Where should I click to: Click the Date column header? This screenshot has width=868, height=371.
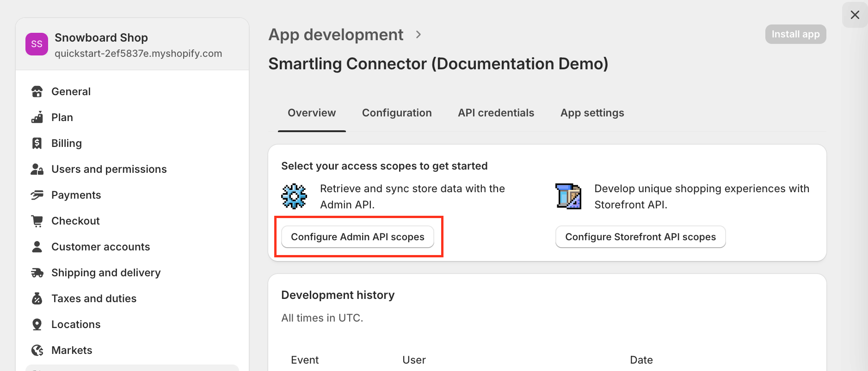pyautogui.click(x=641, y=360)
